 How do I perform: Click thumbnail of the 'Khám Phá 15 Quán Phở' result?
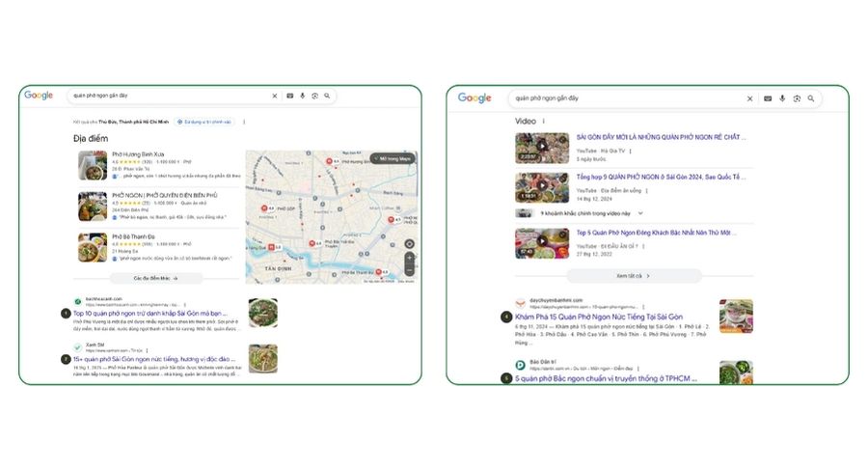736,316
